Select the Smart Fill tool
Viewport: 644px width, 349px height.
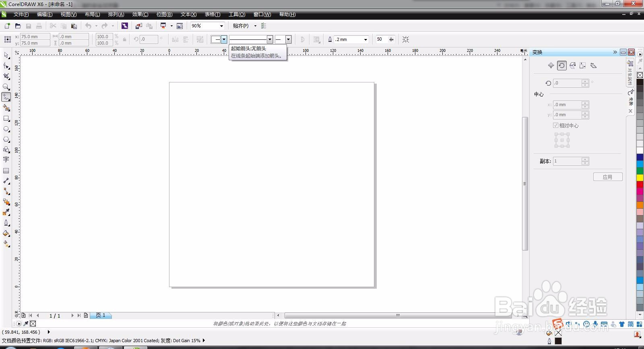click(6, 108)
